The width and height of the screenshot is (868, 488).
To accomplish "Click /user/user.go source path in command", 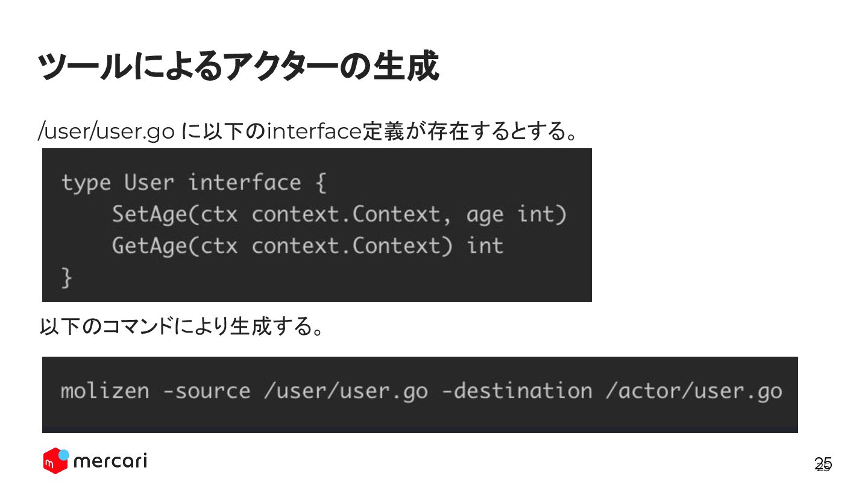I will coord(345,391).
